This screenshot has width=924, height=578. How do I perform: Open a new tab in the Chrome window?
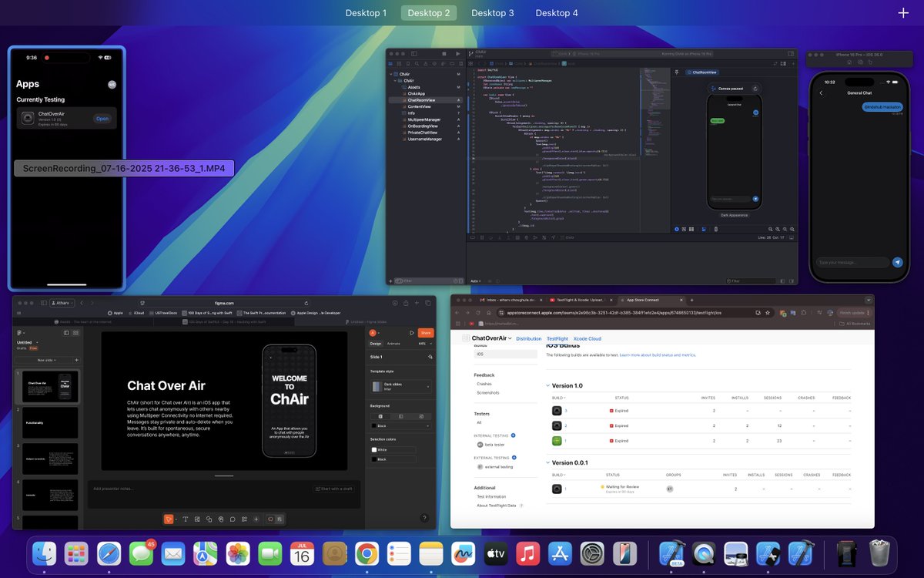point(692,300)
